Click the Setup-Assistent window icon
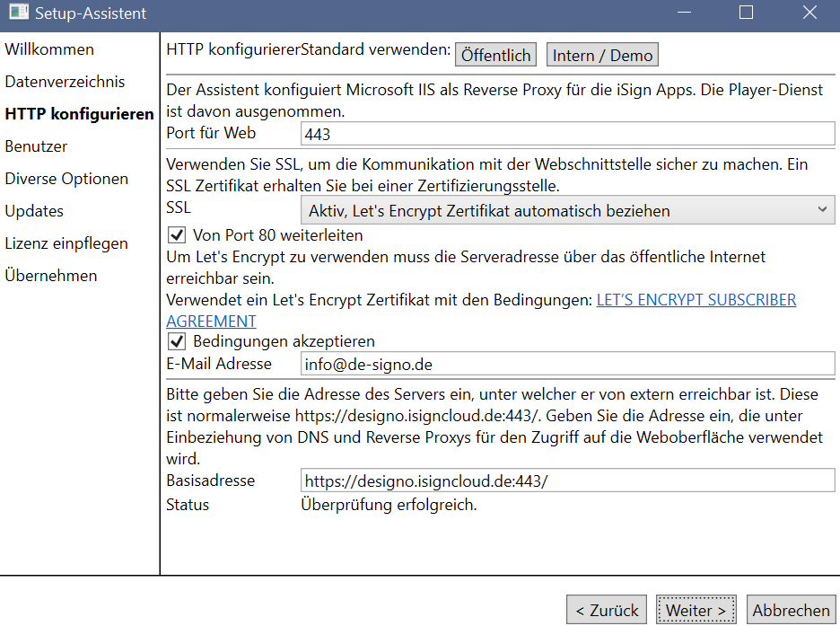Image resolution: width=840 pixels, height=626 pixels. (x=19, y=12)
